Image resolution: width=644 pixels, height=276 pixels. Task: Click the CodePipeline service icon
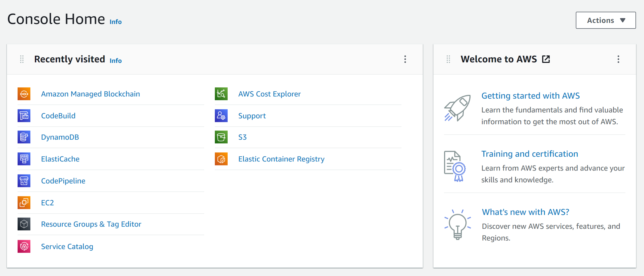pos(24,181)
